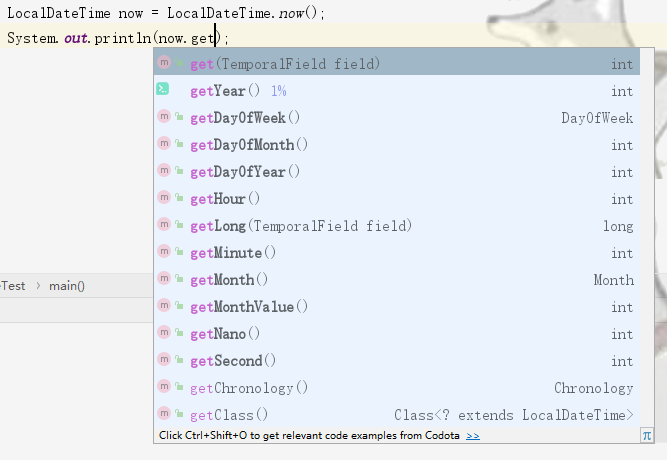667x460 pixels.
Task: Select getSecond() suggestion
Action: click(x=396, y=361)
